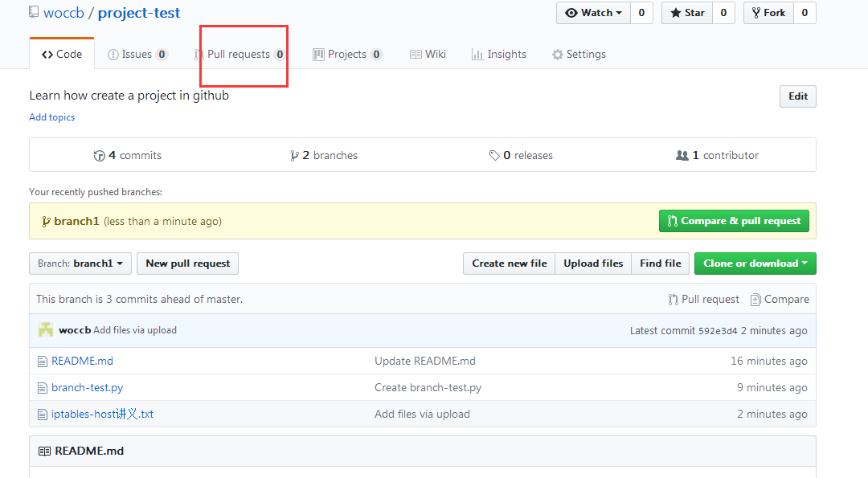
Task: Click the Code brackets icon
Action: 47,55
